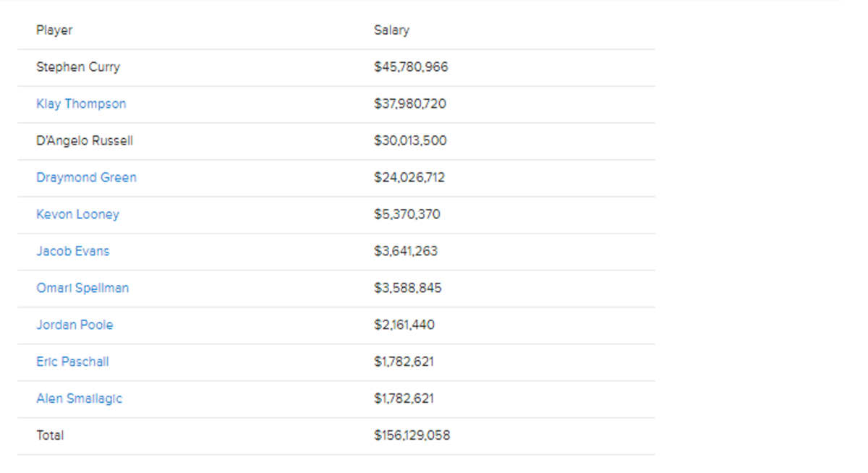Select the $30,013,500 salary value
This screenshot has height=473, width=868.
tap(410, 141)
